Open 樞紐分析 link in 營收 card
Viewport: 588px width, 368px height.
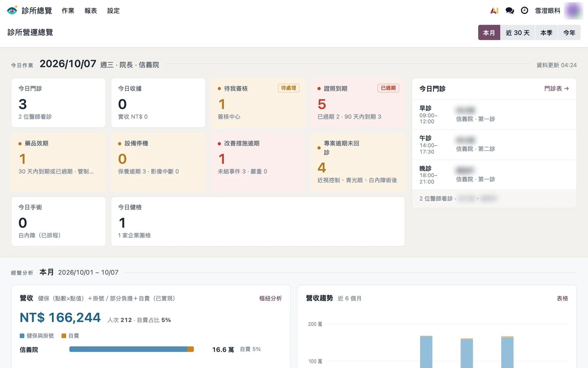(x=270, y=298)
